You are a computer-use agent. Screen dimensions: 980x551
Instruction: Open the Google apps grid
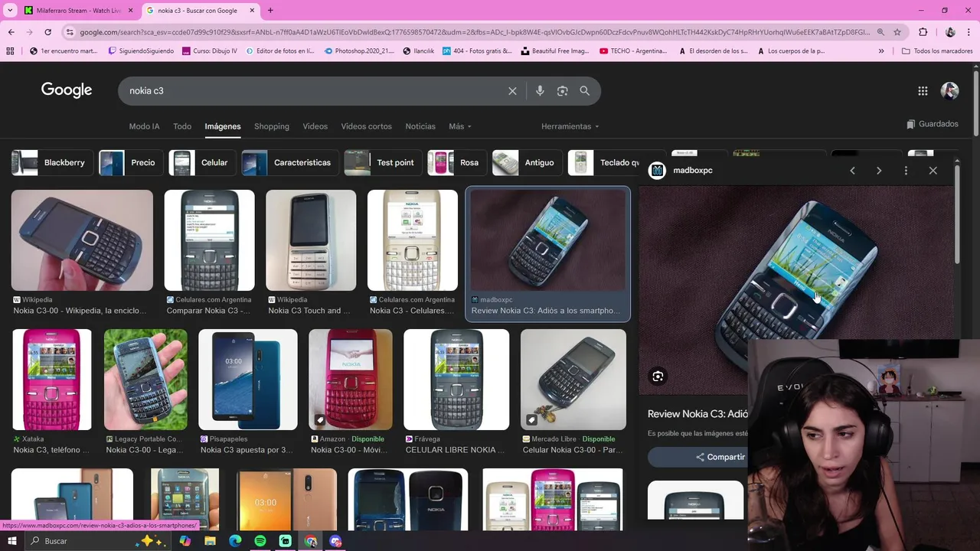pyautogui.click(x=923, y=91)
